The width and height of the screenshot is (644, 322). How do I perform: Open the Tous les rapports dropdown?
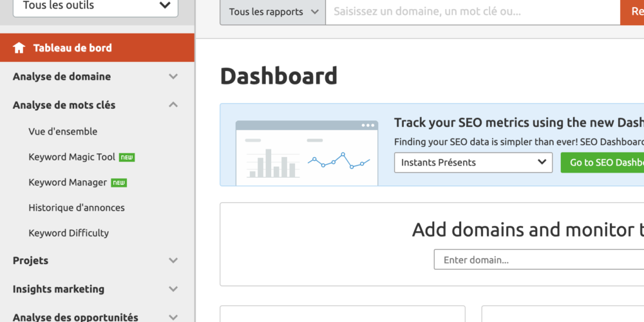click(272, 12)
